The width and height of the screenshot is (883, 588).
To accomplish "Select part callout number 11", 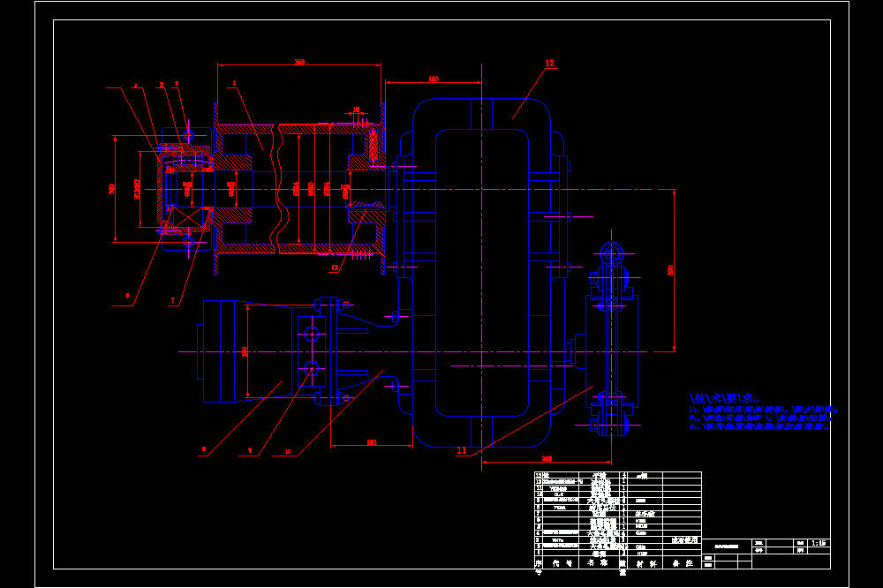I will click(x=462, y=450).
